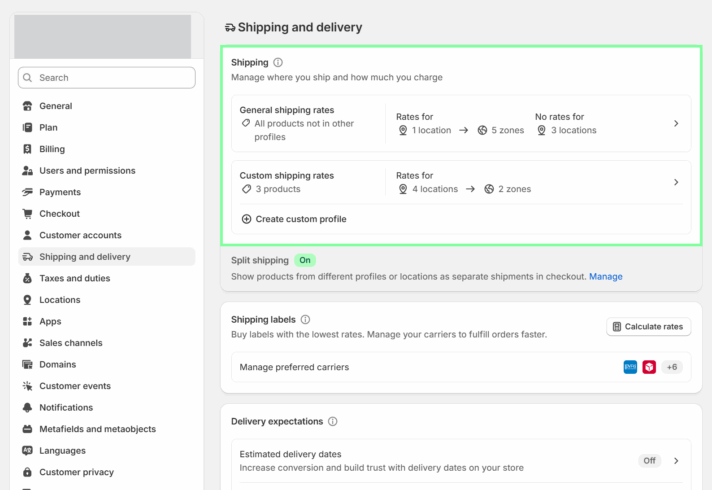The image size is (712, 490).
Task: Click the Domains icon
Action: point(27,364)
